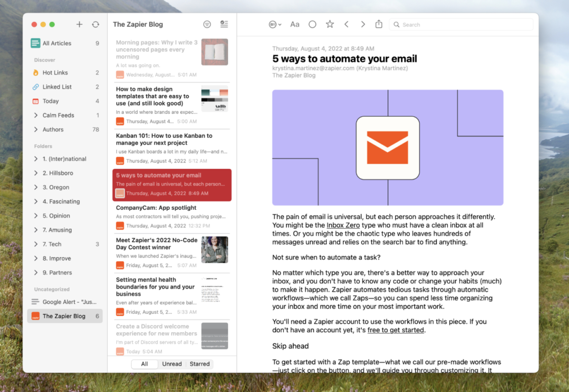
Task: Expand the 7. Tech folder
Action: (36, 244)
